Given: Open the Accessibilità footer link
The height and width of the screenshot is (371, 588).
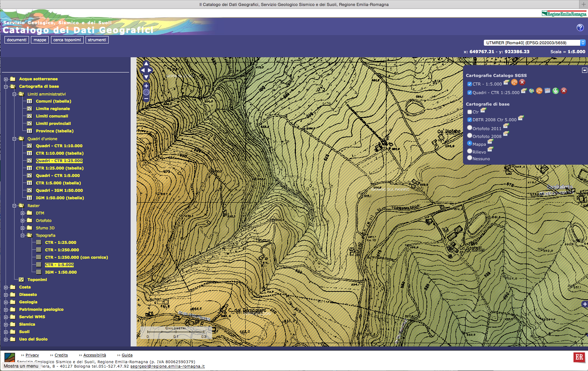Looking at the screenshot, I should coord(95,355).
